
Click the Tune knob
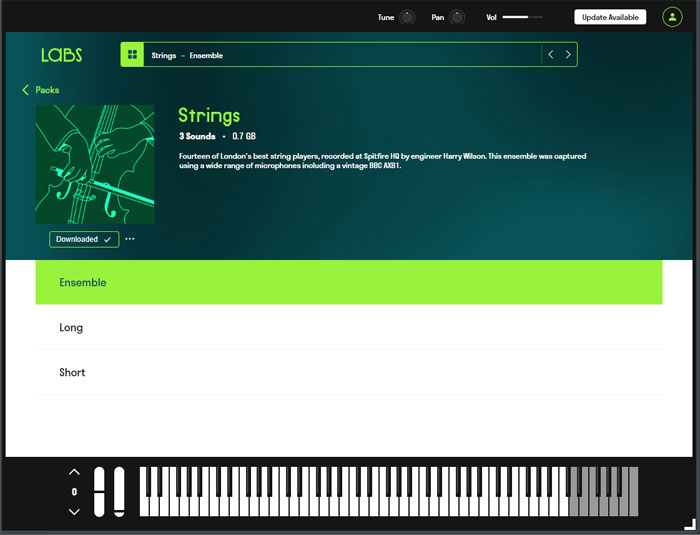coord(407,17)
